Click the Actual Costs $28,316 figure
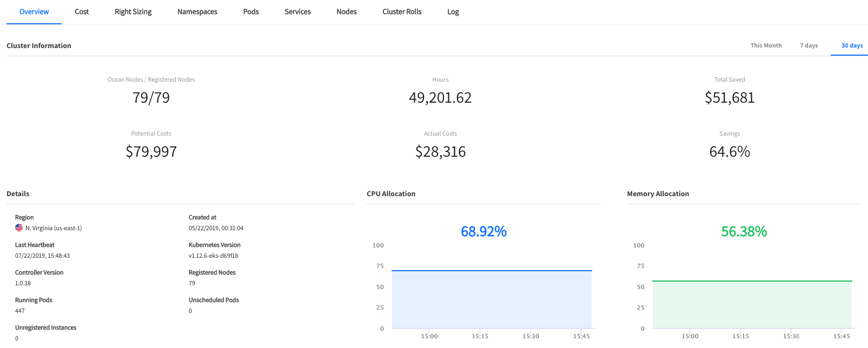The height and width of the screenshot is (348, 868). pyautogui.click(x=440, y=152)
